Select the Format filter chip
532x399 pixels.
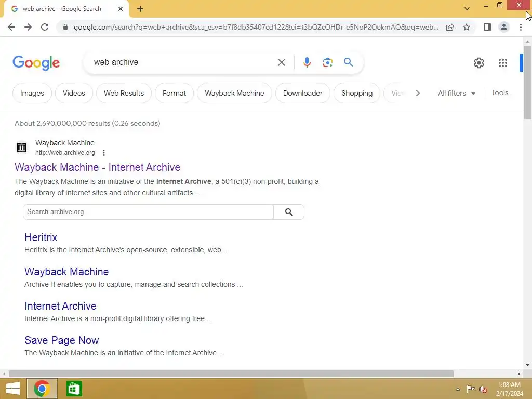point(174,93)
